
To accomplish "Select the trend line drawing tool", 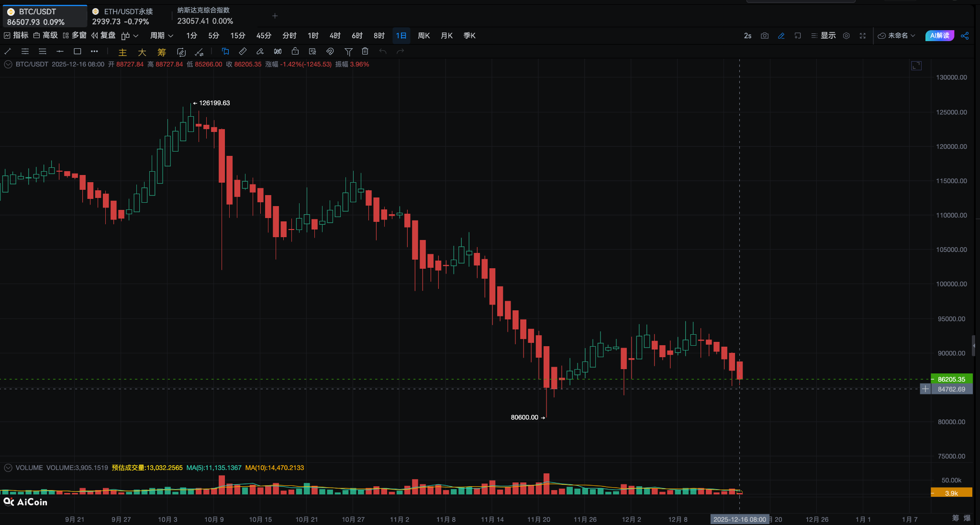I will pos(8,51).
